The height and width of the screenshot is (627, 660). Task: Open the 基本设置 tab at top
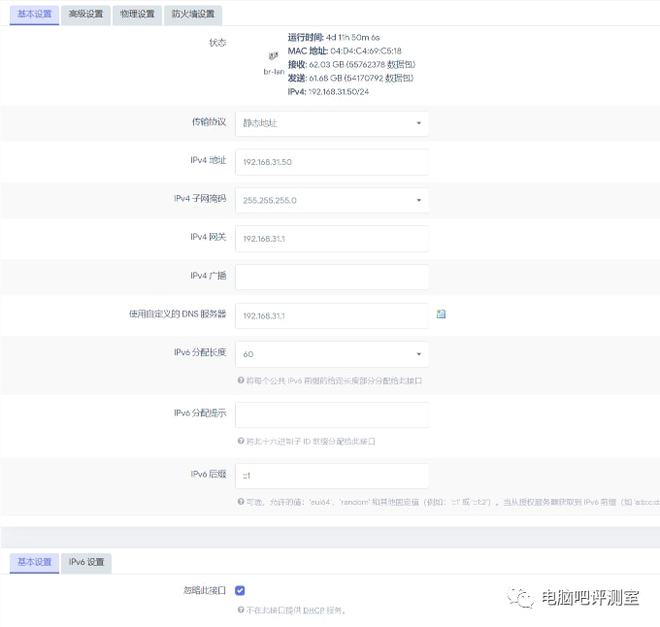[x=34, y=15]
